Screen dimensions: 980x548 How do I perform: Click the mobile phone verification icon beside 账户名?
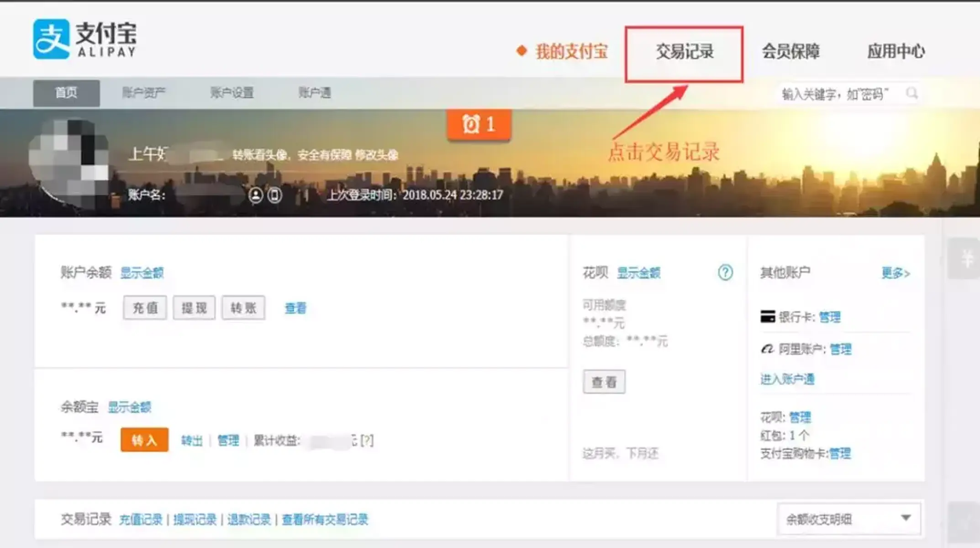pos(274,195)
